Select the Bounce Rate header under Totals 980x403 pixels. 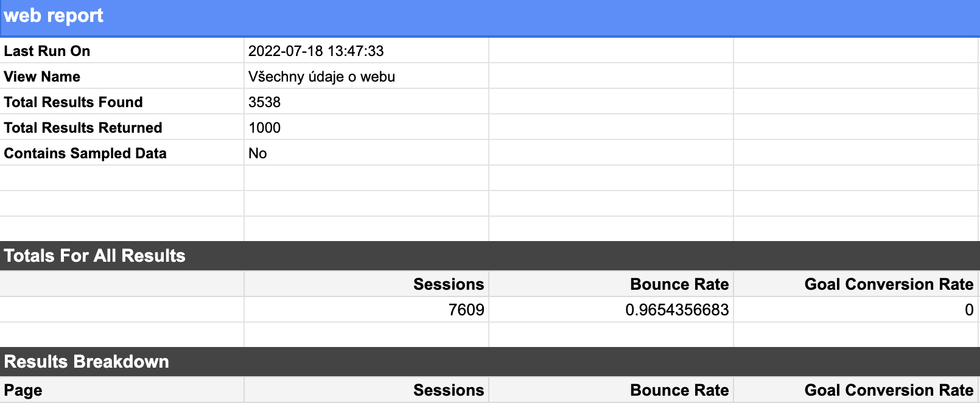611,284
